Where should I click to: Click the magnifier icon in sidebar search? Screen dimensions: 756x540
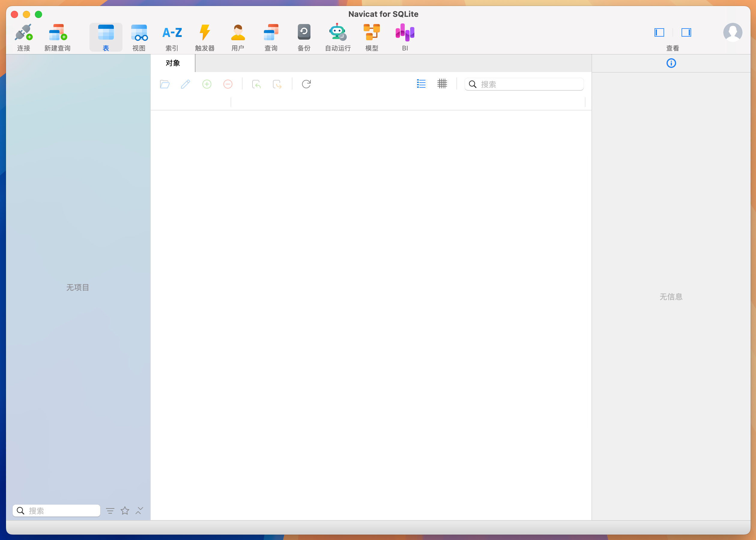click(x=20, y=510)
